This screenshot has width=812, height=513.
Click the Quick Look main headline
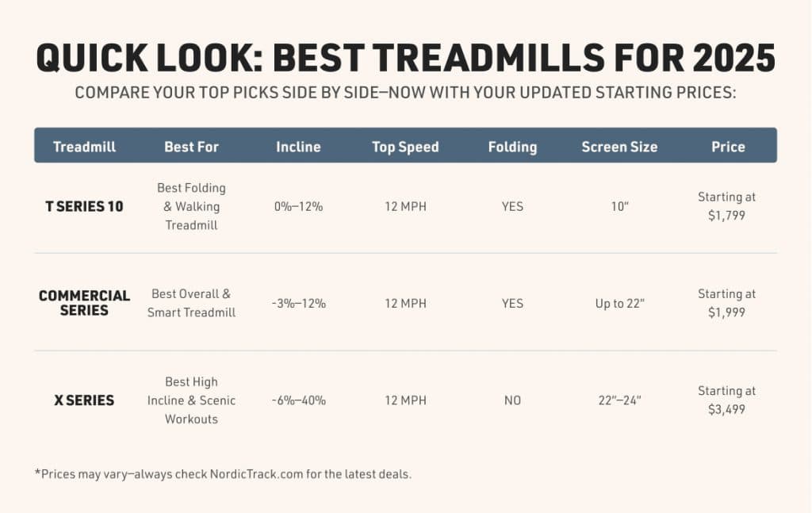(405, 58)
